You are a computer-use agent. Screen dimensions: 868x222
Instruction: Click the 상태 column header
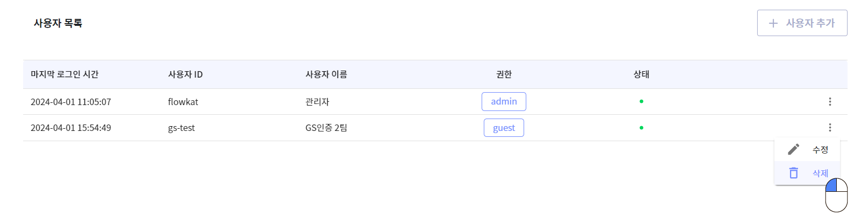(x=641, y=74)
